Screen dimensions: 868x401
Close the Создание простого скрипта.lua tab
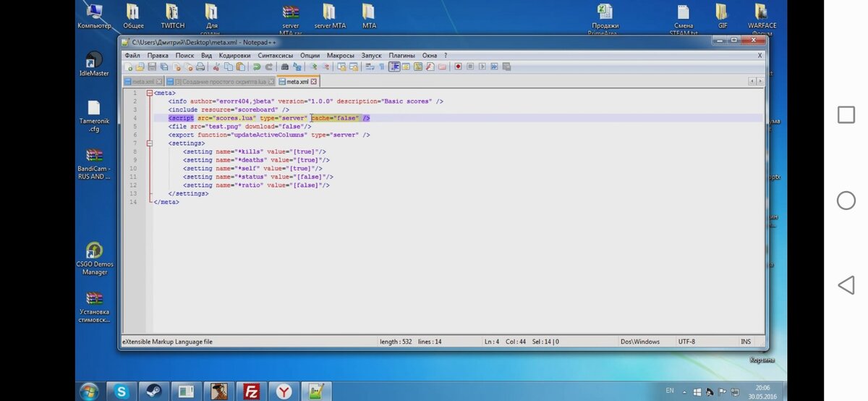[x=271, y=82]
